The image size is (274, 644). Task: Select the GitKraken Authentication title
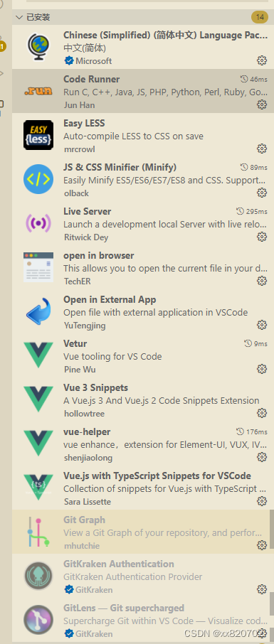(118, 564)
